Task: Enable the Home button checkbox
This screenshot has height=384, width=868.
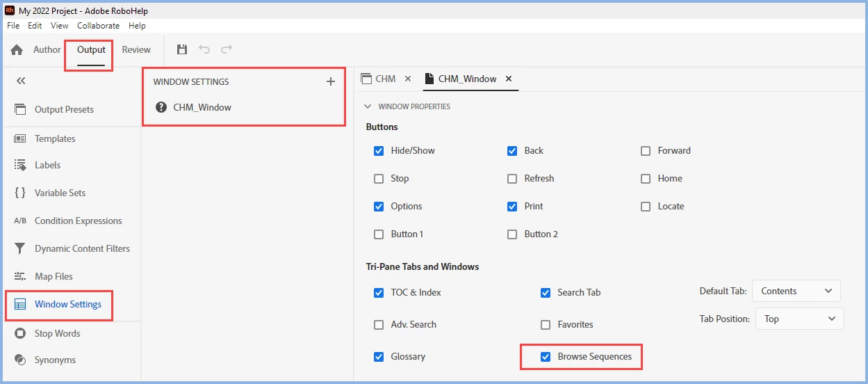Action: [x=646, y=178]
